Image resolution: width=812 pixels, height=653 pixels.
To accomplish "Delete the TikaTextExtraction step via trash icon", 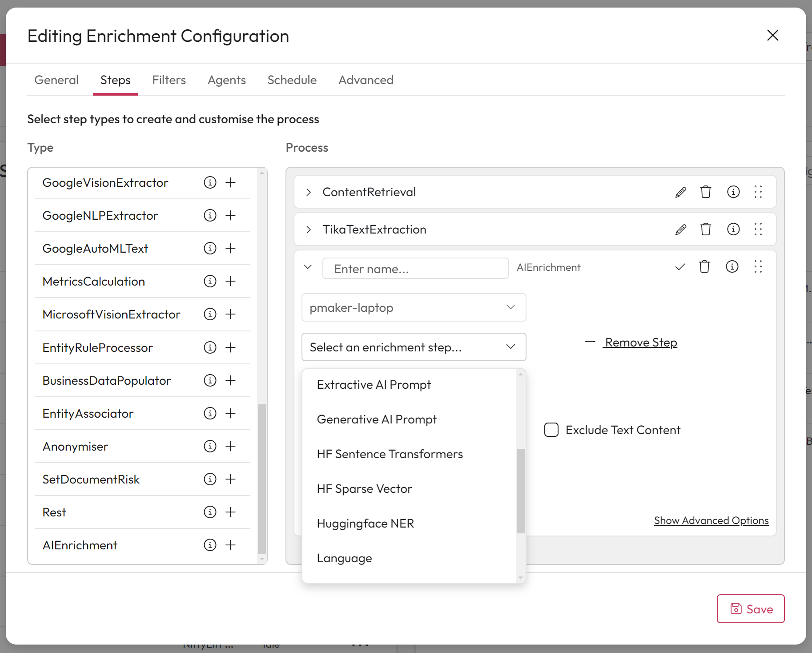I will tap(706, 230).
